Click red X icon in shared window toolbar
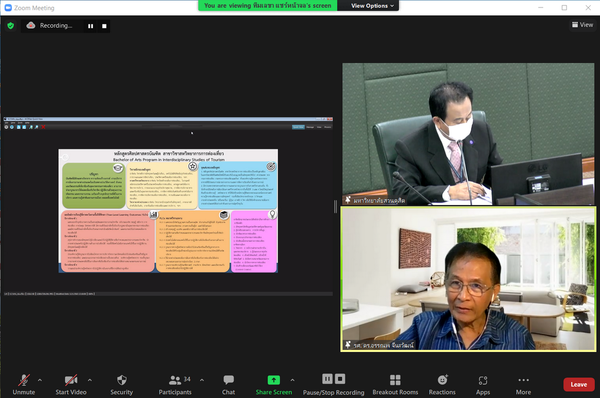The image size is (600, 398). pos(43,127)
